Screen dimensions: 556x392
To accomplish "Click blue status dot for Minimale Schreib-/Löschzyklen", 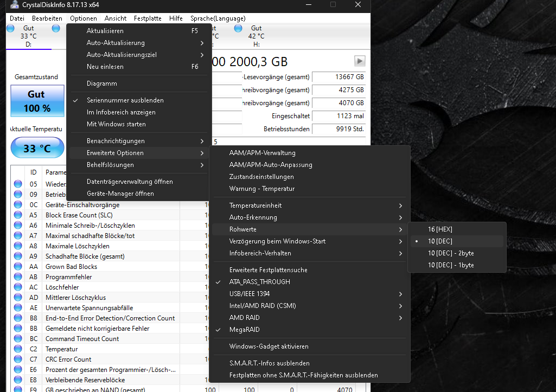I will coord(18,225).
